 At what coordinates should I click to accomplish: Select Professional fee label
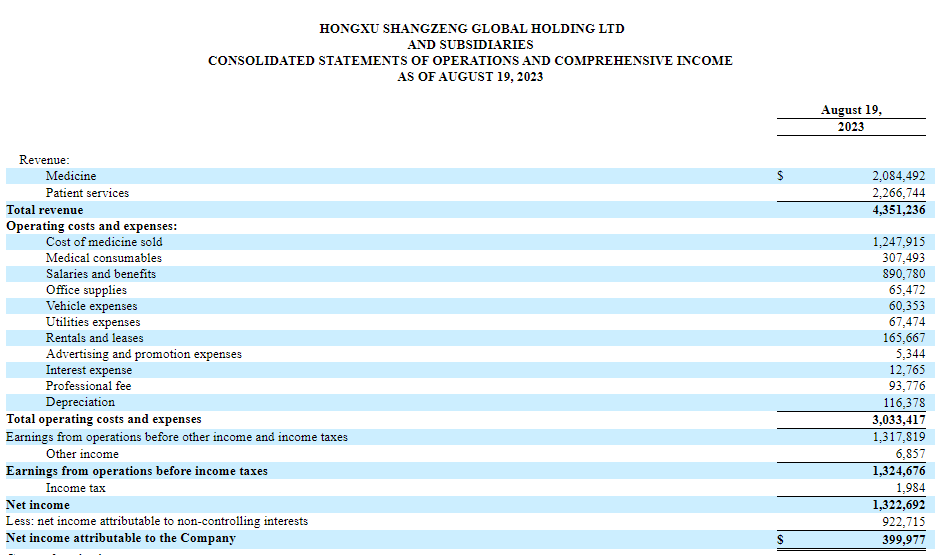click(88, 387)
